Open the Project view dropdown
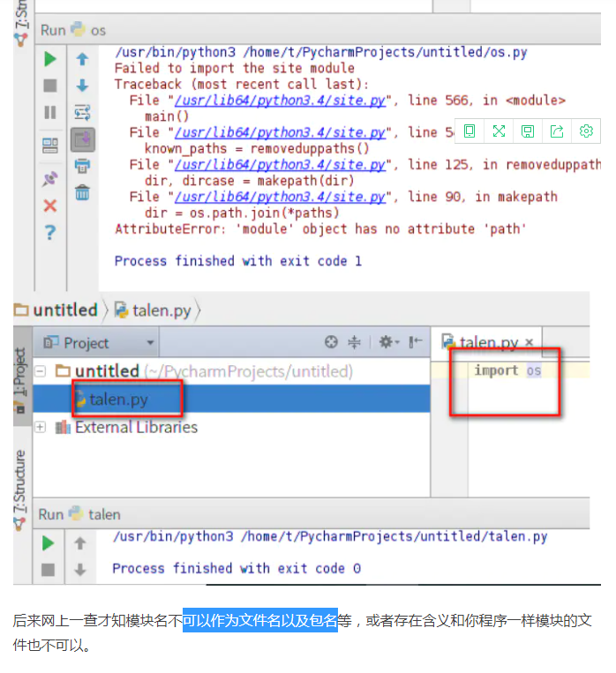Image resolution: width=616 pixels, height=673 pixels. [x=98, y=342]
